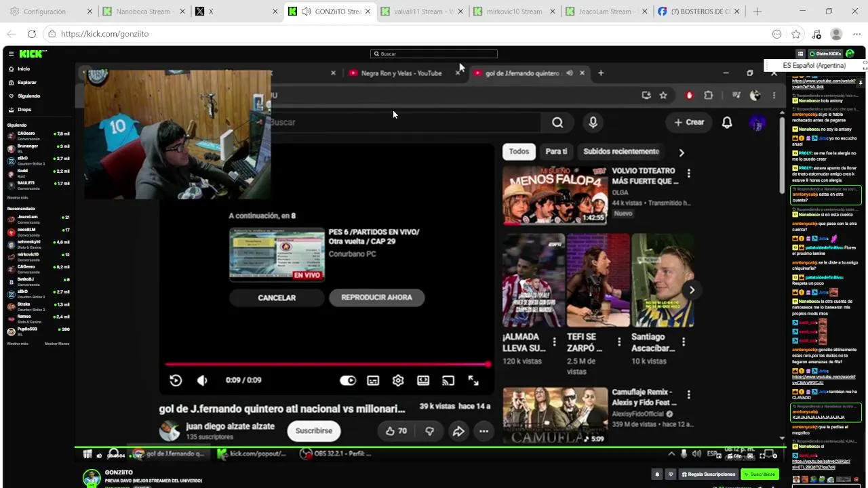Screen dimensions: 868x488
Task: Reload the Kick page
Action: (31, 34)
